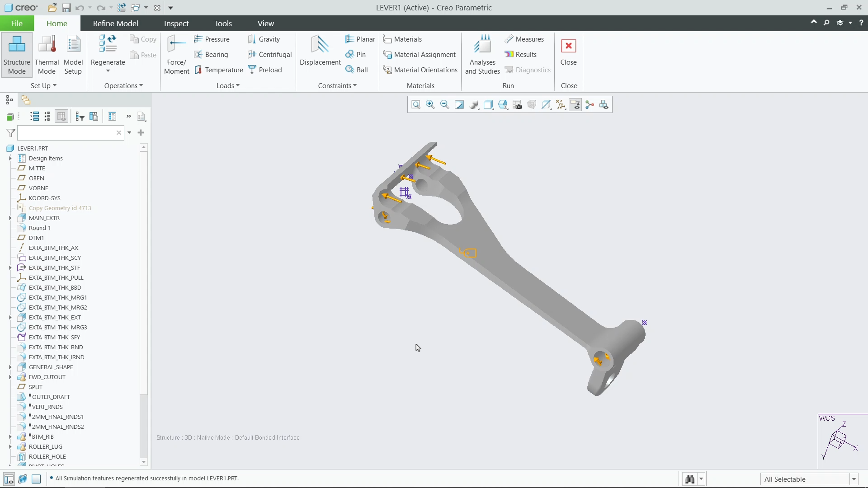Screen dimensions: 868x488
Task: Expand the MAIN_EXTR tree node
Action: click(x=10, y=218)
